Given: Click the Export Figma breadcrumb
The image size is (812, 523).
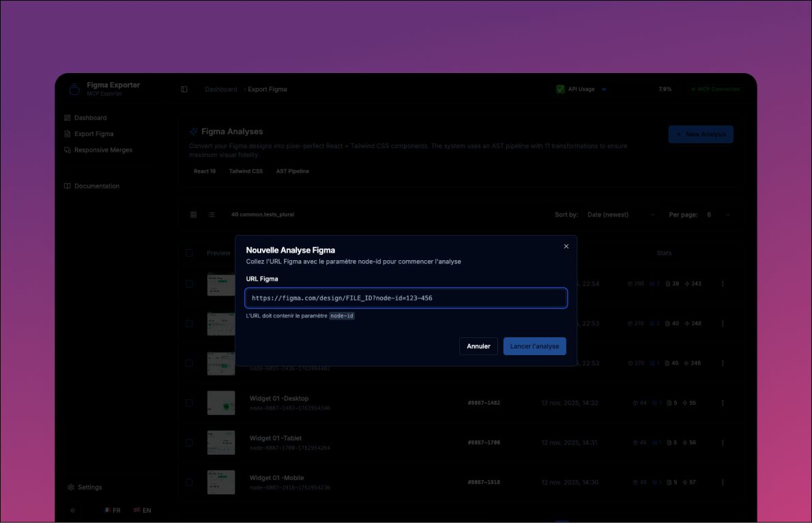Looking at the screenshot, I should coord(267,89).
